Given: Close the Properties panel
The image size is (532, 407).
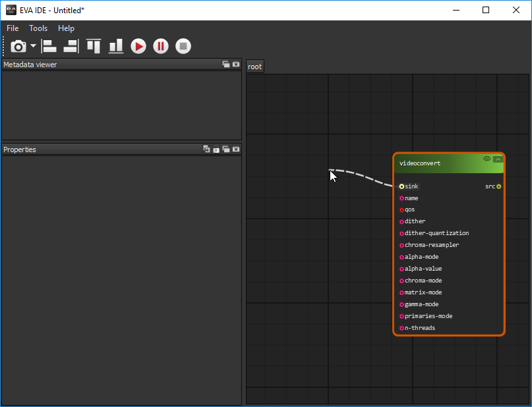Looking at the screenshot, I should coord(236,149).
